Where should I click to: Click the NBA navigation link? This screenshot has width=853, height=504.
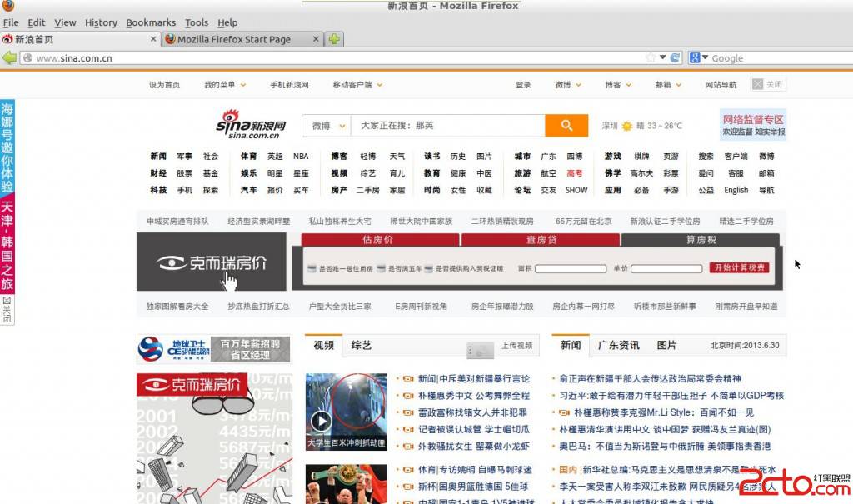coord(301,157)
